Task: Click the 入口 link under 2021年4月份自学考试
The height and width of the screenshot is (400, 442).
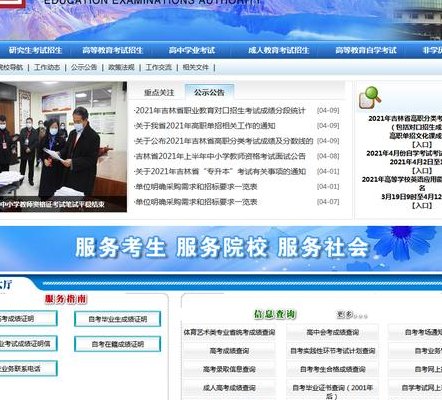Action: point(422,171)
